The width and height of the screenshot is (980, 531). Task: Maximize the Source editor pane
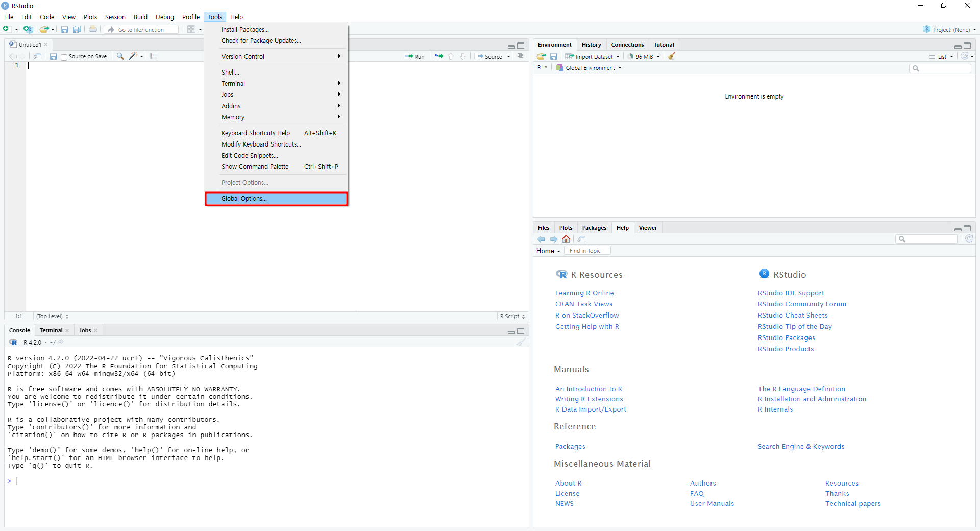pos(521,45)
